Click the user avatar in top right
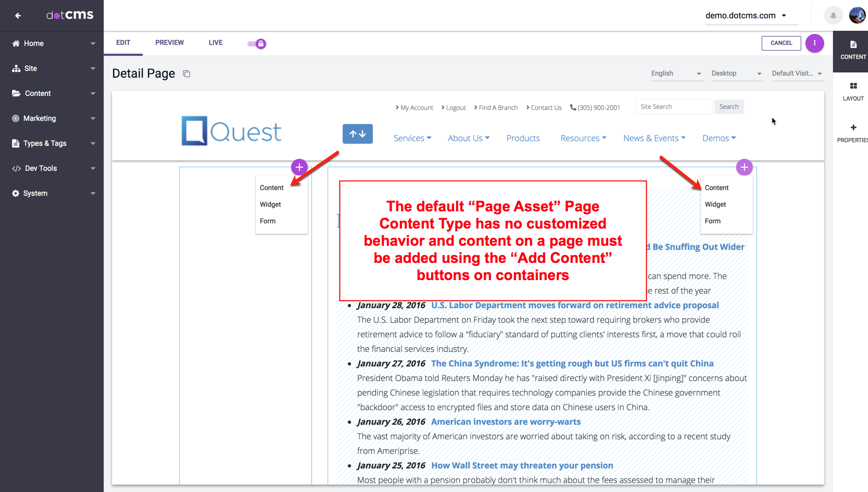The width and height of the screenshot is (868, 492). (857, 16)
